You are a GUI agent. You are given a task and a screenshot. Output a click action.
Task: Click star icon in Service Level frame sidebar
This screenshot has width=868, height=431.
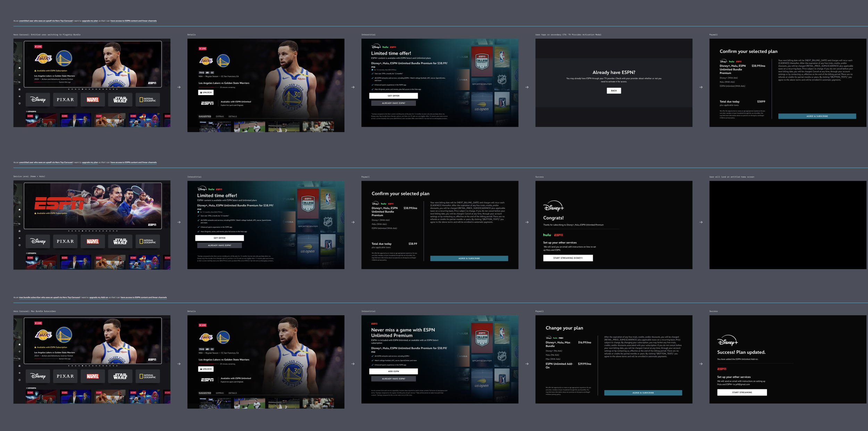[x=19, y=238]
